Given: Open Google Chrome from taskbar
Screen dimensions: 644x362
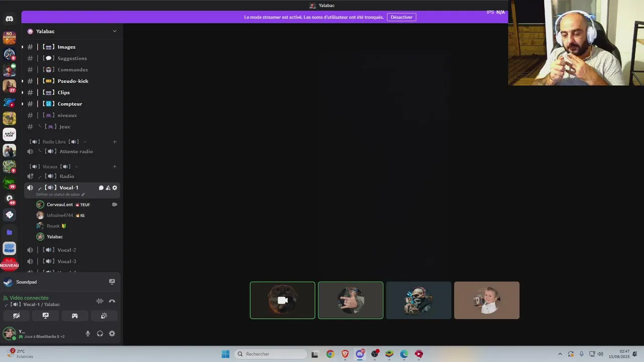Looking at the screenshot, I should click(330, 354).
